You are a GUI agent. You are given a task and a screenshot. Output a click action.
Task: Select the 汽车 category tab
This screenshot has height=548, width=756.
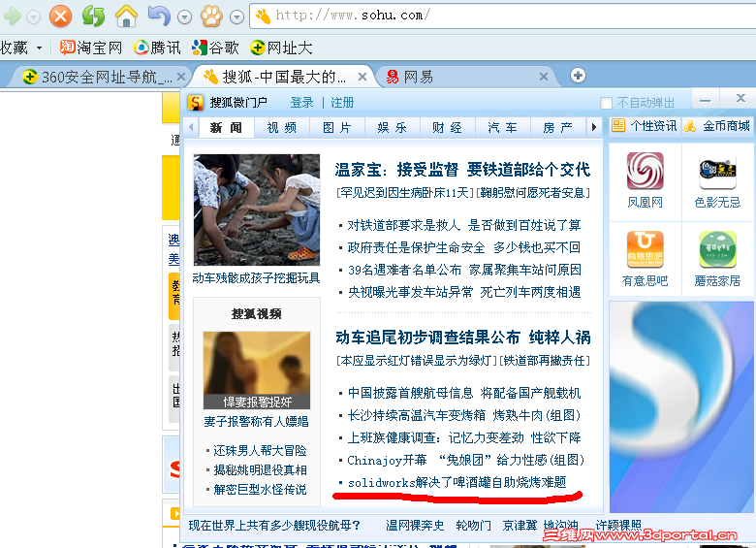502,127
